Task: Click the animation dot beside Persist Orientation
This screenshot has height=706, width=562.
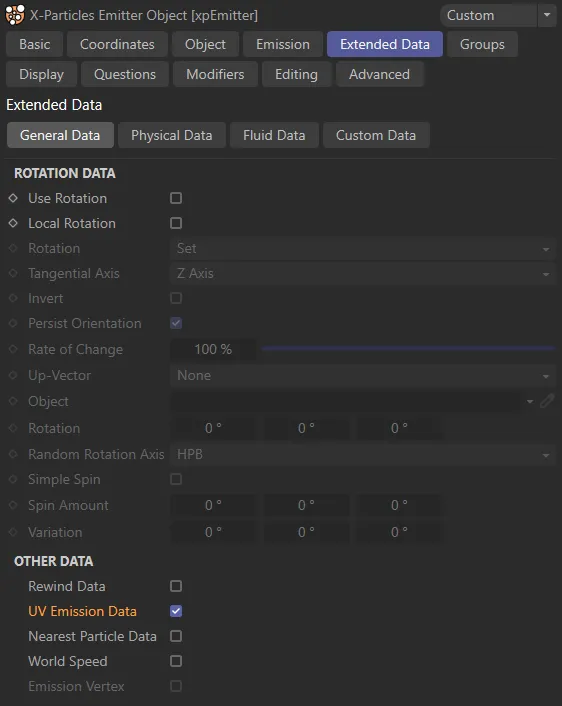Action: (13, 323)
